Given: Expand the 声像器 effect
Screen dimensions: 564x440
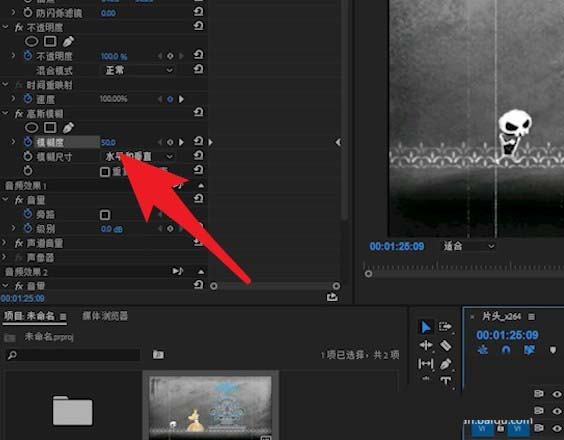Looking at the screenshot, I should coord(4,257).
